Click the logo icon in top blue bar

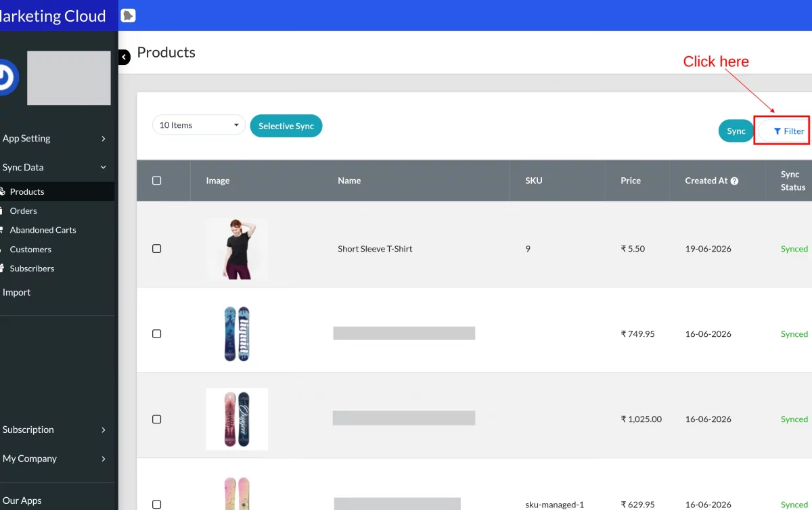128,16
